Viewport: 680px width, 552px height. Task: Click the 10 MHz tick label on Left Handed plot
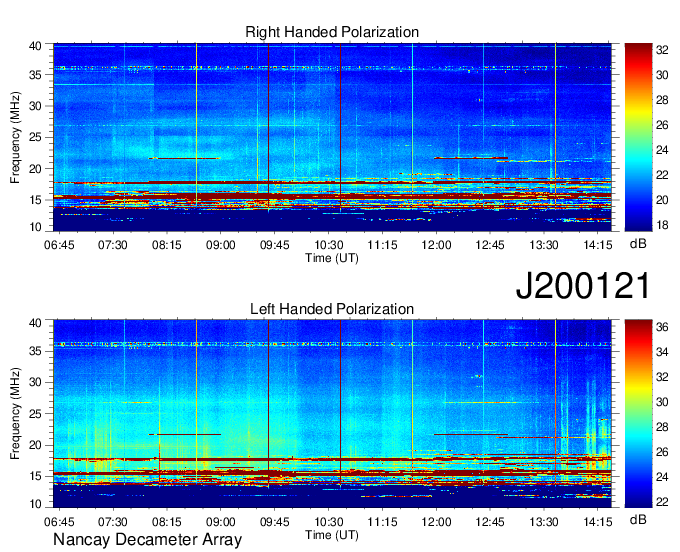point(35,504)
